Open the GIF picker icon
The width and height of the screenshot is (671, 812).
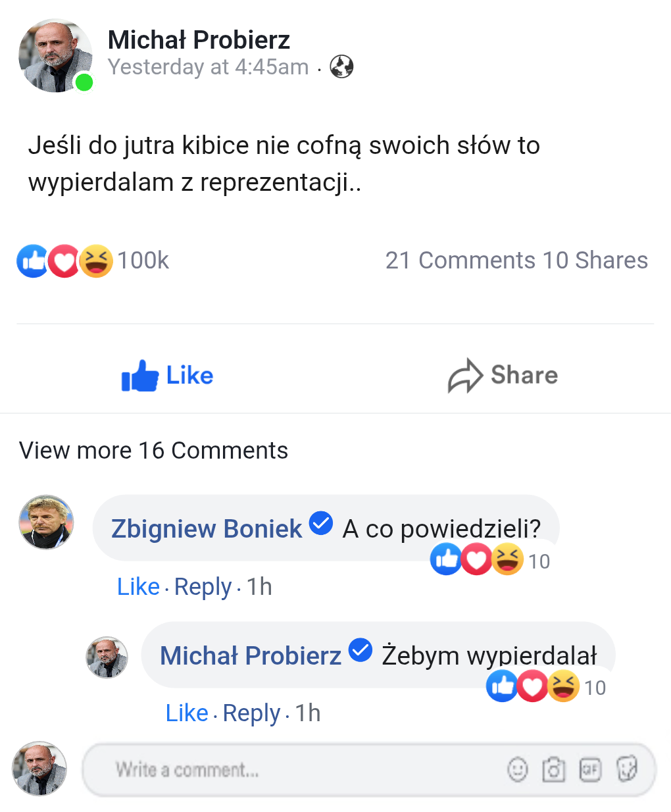coord(590,769)
